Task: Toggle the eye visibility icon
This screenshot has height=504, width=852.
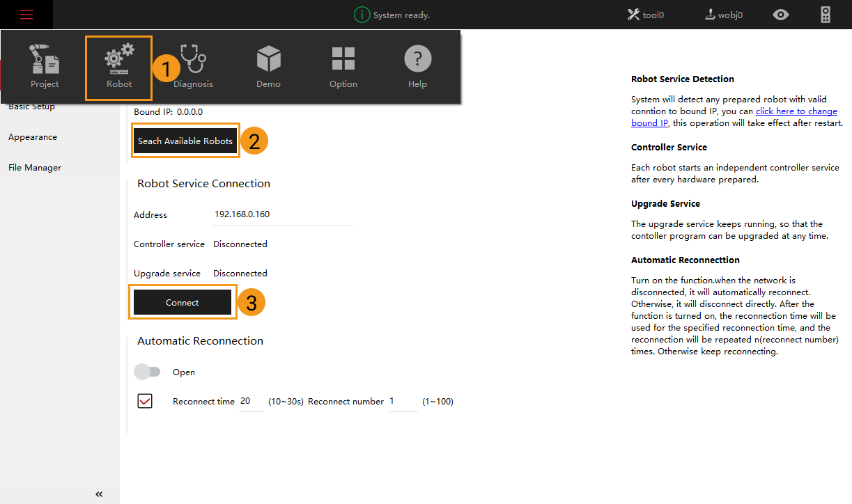Action: 781,15
